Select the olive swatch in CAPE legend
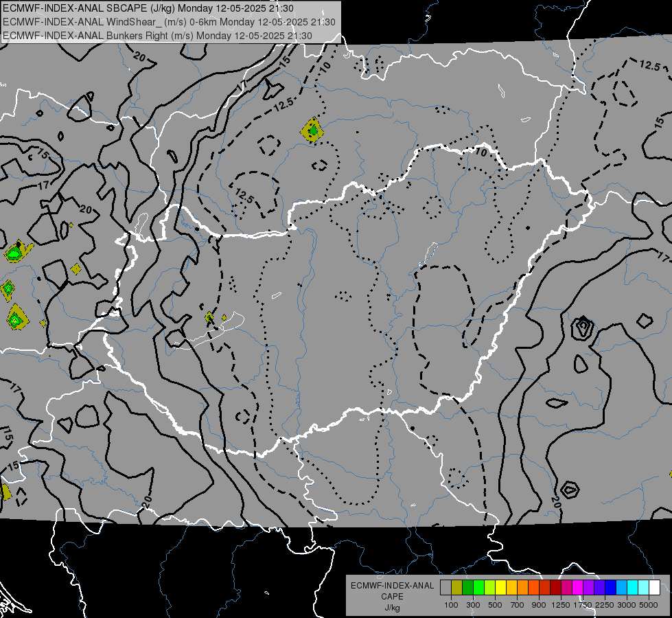The height and width of the screenshot is (618, 672). (x=457, y=588)
